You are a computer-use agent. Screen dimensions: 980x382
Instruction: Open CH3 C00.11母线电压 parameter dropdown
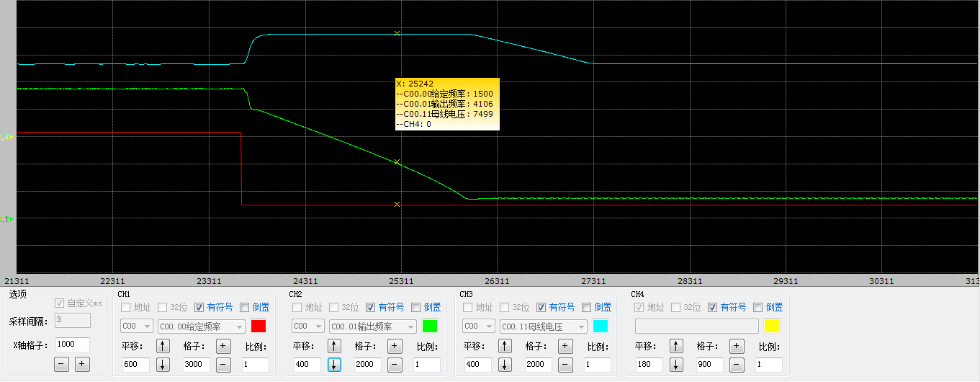(x=544, y=327)
